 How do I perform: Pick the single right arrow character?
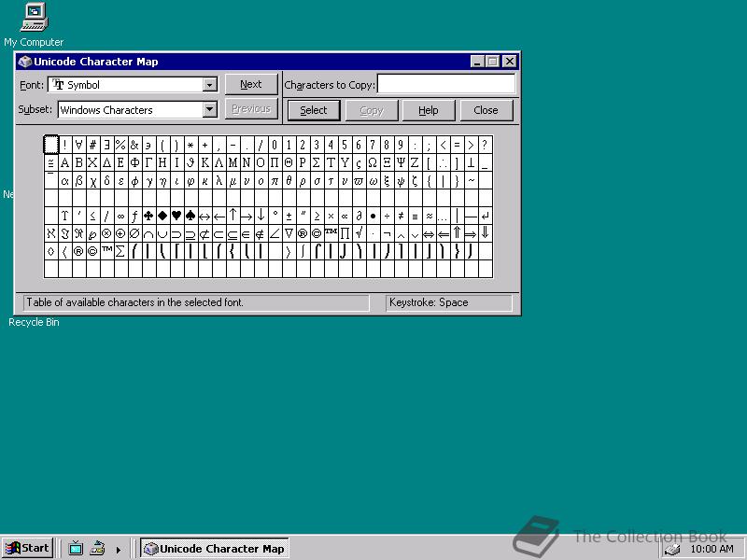click(247, 216)
